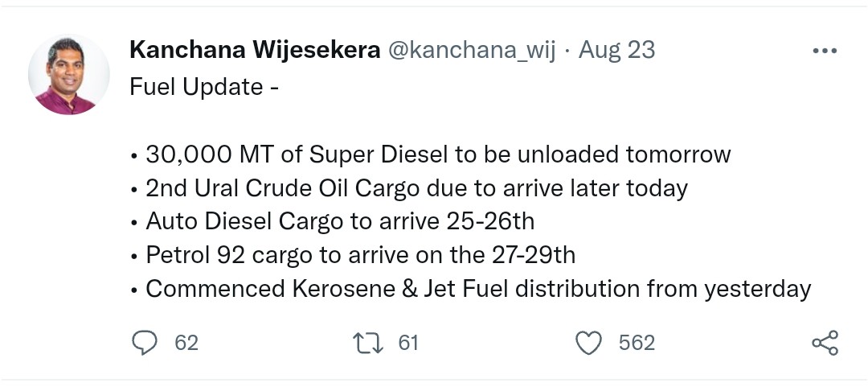This screenshot has width=868, height=387.
Task: Click the word 'yesterday' ending the tweet
Action: tap(757, 290)
